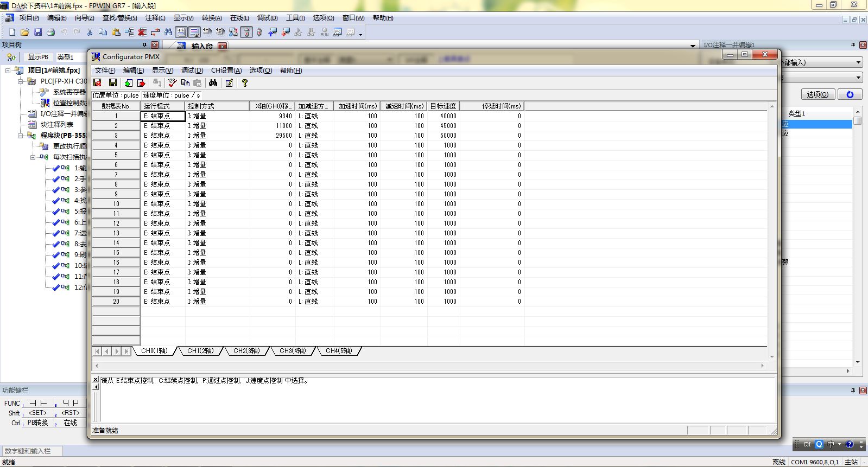Select the target speed cell 45000
868x467 pixels.
coord(443,126)
